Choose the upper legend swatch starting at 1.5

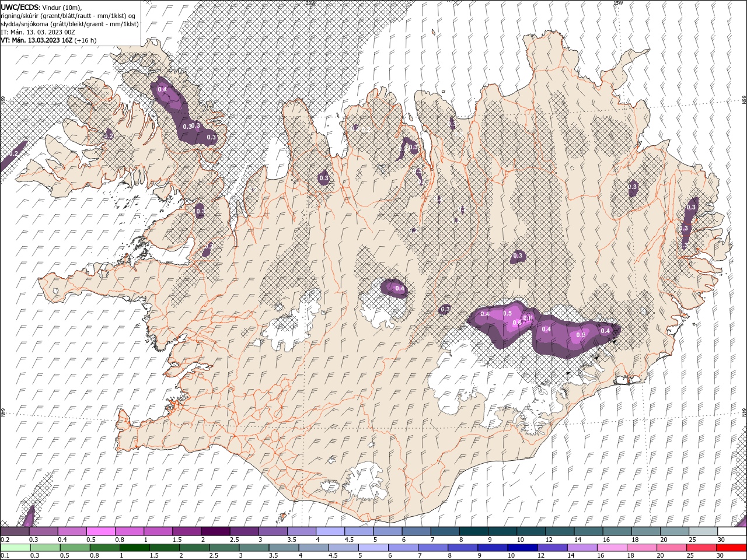pos(186,531)
